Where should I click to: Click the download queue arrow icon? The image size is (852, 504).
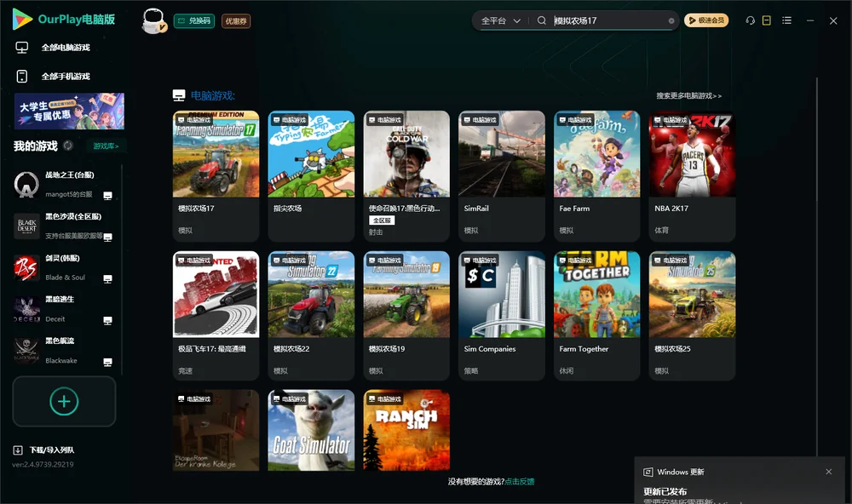pos(18,450)
